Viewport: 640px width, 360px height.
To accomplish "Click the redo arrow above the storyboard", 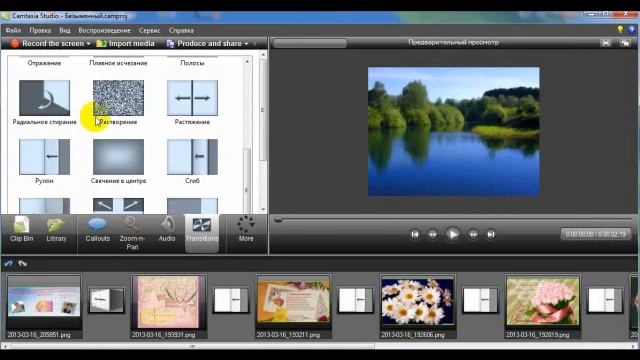I will tap(22, 263).
